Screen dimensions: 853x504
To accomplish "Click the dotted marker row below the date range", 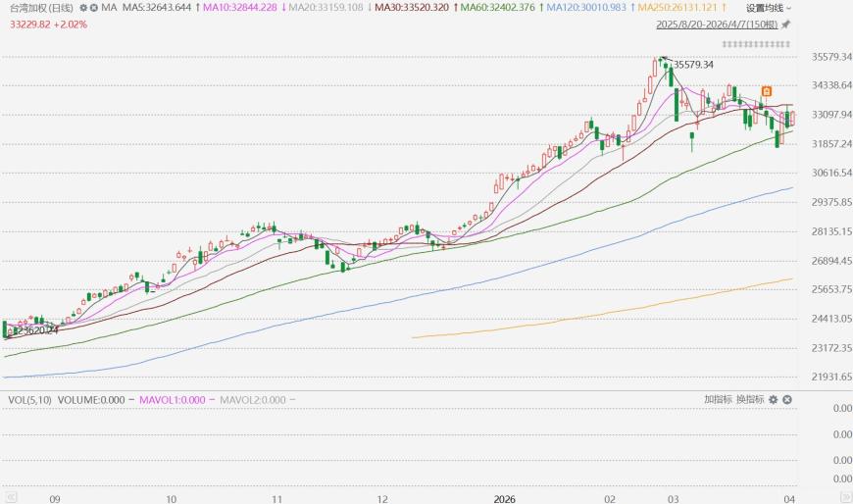I will coord(755,44).
